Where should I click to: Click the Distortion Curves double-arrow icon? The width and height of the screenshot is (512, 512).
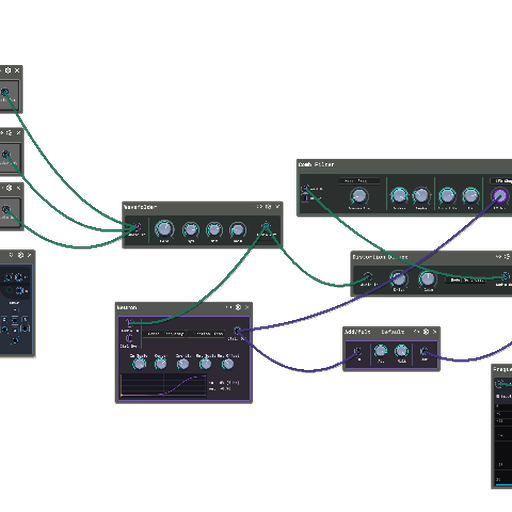pos(499,257)
